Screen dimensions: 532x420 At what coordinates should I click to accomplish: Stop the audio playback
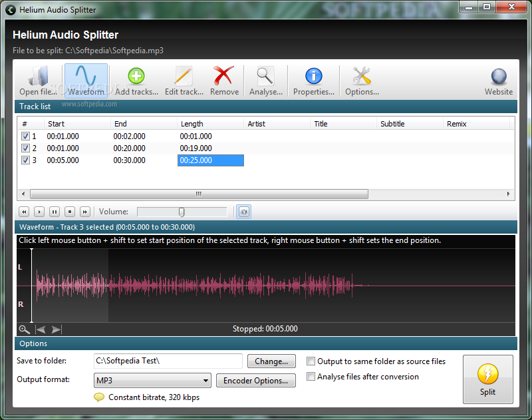click(x=70, y=212)
